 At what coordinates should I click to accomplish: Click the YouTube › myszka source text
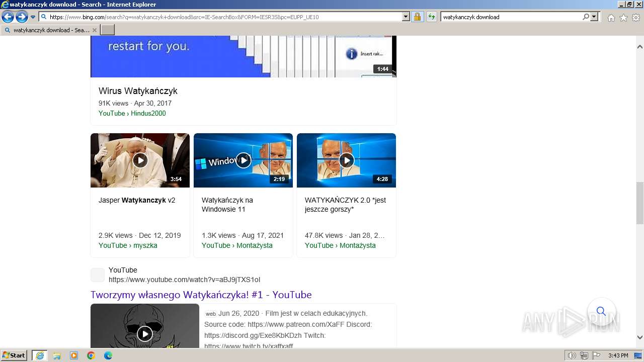click(128, 245)
